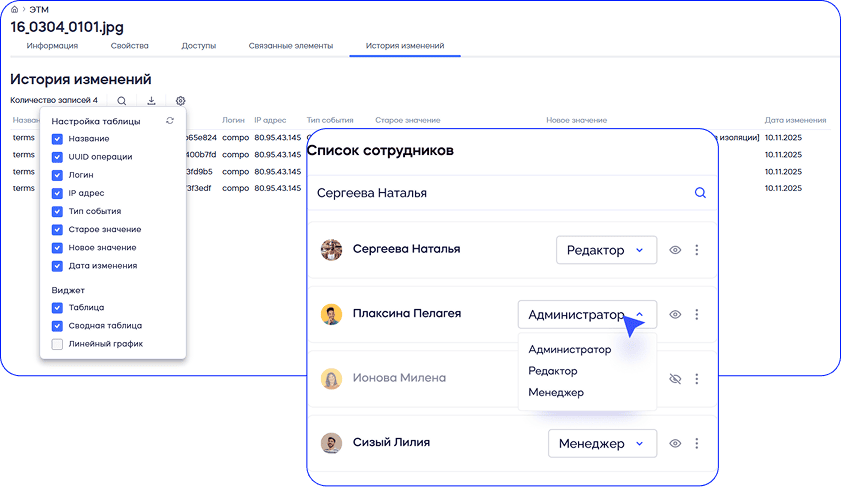Click the search icon above the history table
The image size is (841, 487).
click(122, 100)
